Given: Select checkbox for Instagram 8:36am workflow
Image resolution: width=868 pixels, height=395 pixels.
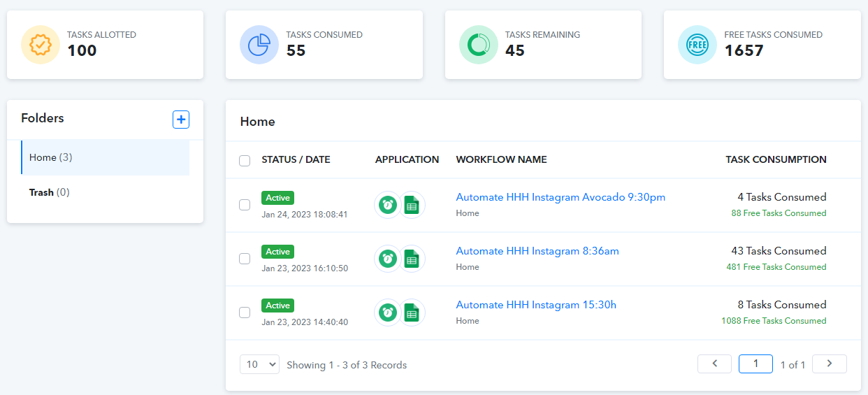Looking at the screenshot, I should point(245,259).
